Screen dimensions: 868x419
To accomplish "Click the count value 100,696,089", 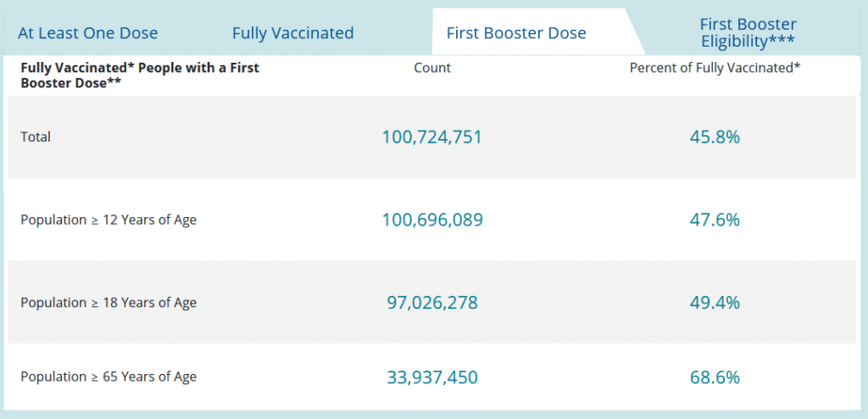I will 432,220.
